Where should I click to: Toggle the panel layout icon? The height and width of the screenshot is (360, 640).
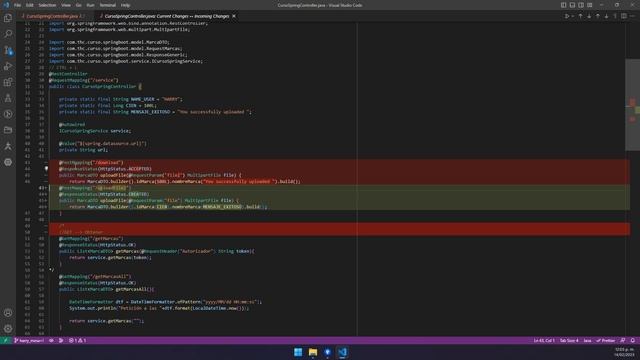[x=572, y=5]
